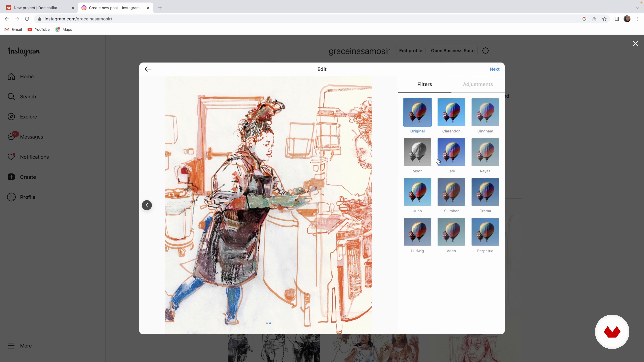The width and height of the screenshot is (644, 362).
Task: Click the Messages label in sidebar
Action: (32, 137)
